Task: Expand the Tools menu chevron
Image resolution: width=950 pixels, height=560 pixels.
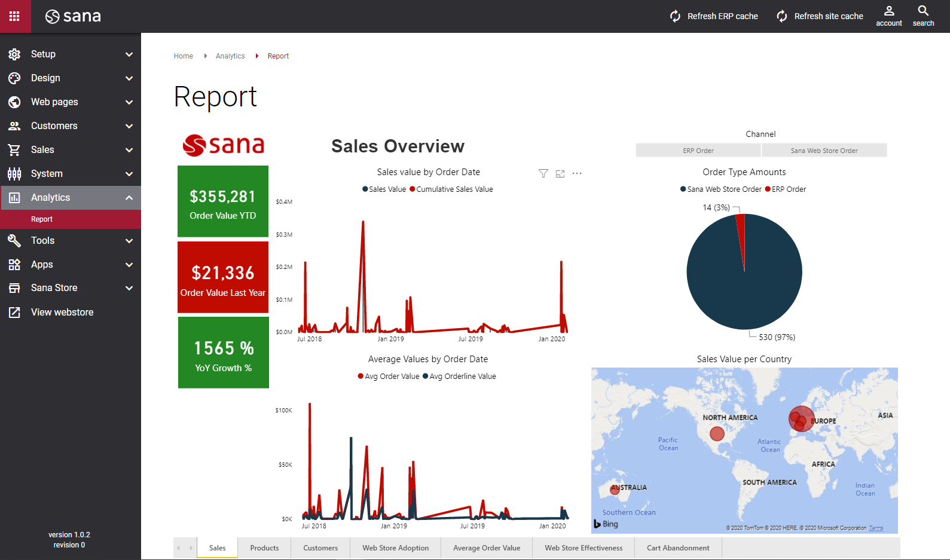Action: [x=129, y=241]
